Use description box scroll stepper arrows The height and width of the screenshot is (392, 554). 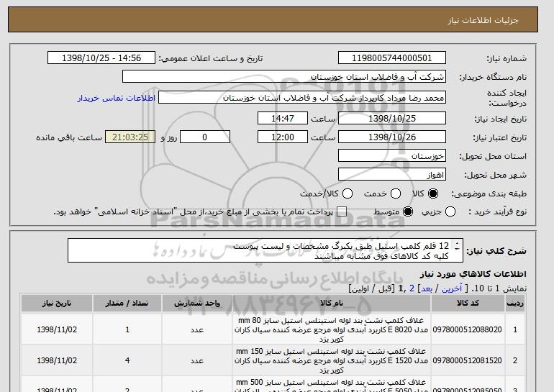[457, 246]
